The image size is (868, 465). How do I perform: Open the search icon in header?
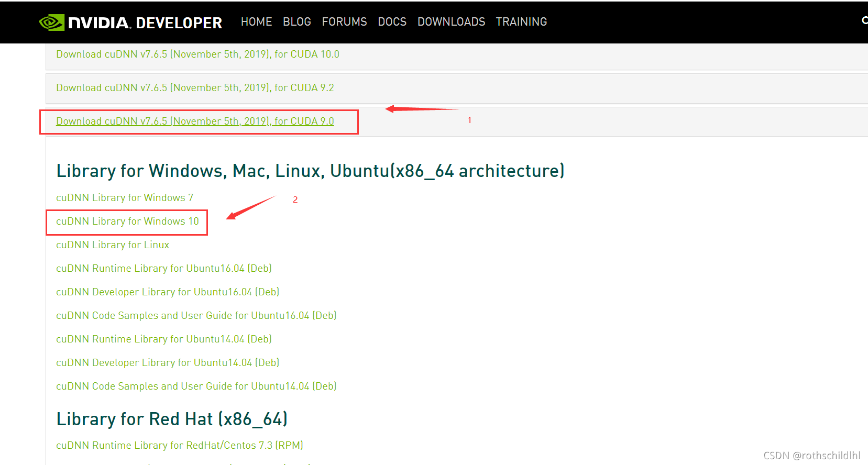coord(865,20)
